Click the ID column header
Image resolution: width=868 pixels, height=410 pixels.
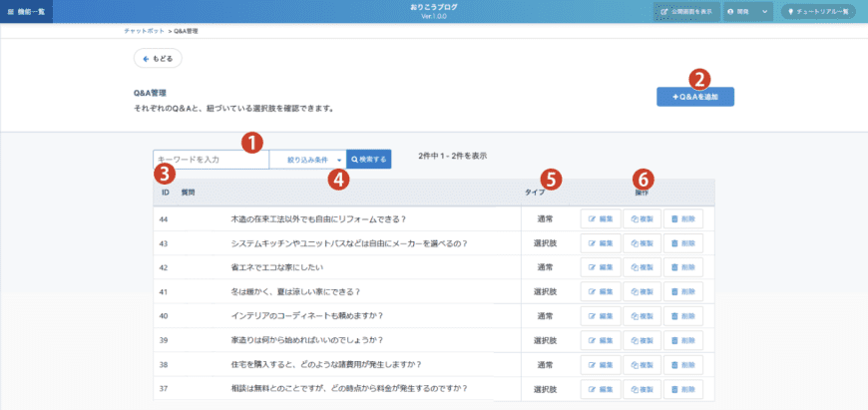(162, 191)
